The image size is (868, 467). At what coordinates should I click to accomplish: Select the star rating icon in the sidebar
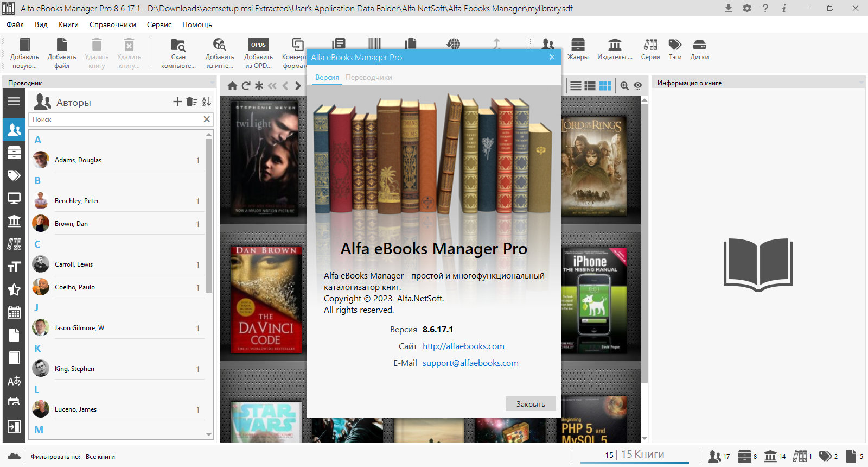click(14, 289)
